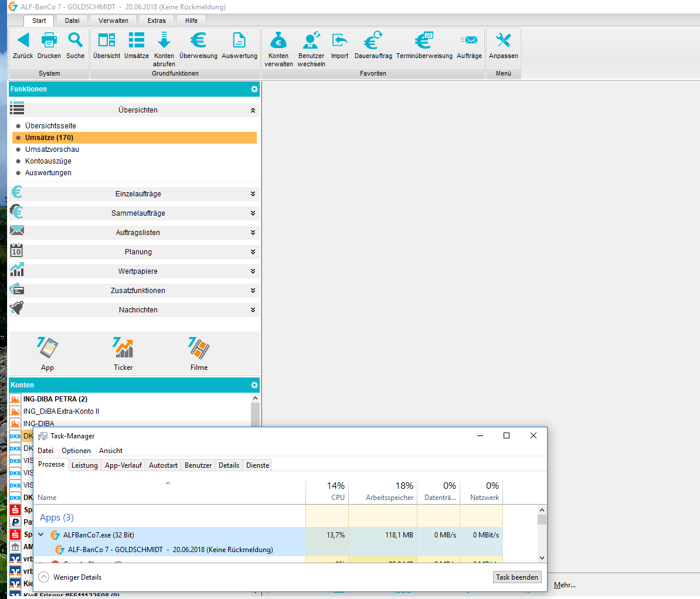Open the Dauerauftrag icon
700x599 pixels.
(373, 40)
